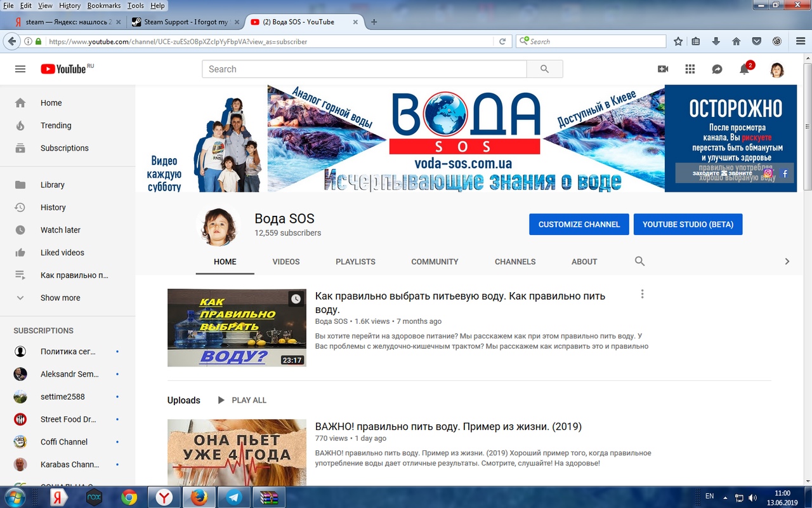Open the 'ОНА ПЬЕТ УЖЕ 4 ГОДА' thumbnail

point(237,452)
